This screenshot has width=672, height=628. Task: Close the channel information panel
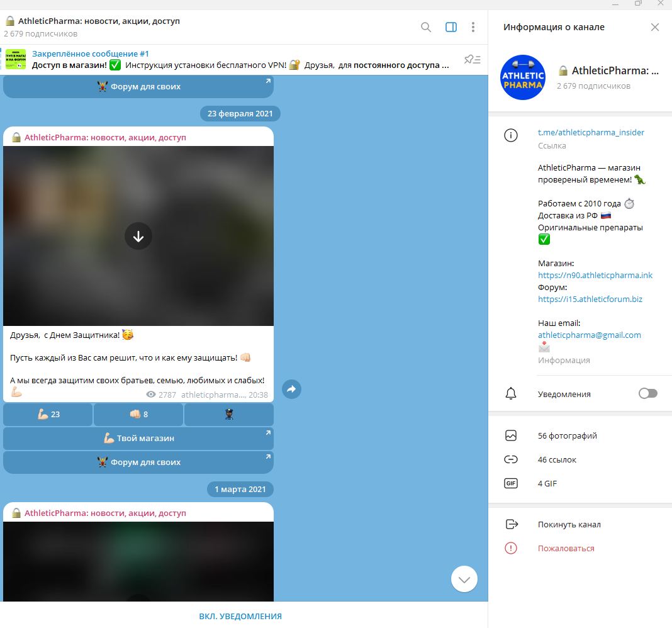(655, 27)
